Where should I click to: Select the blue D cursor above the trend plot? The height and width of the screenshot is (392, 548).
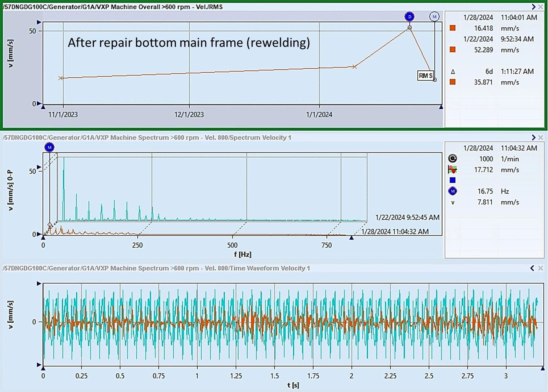pos(410,16)
